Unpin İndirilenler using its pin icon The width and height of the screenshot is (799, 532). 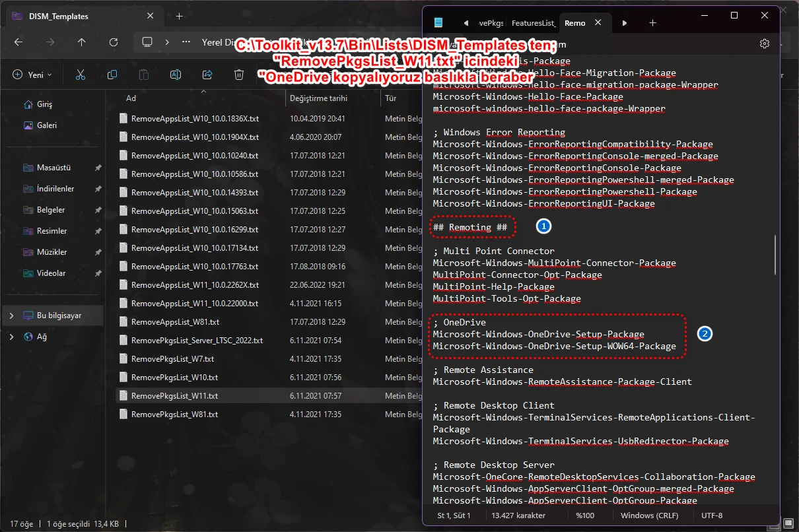98,189
